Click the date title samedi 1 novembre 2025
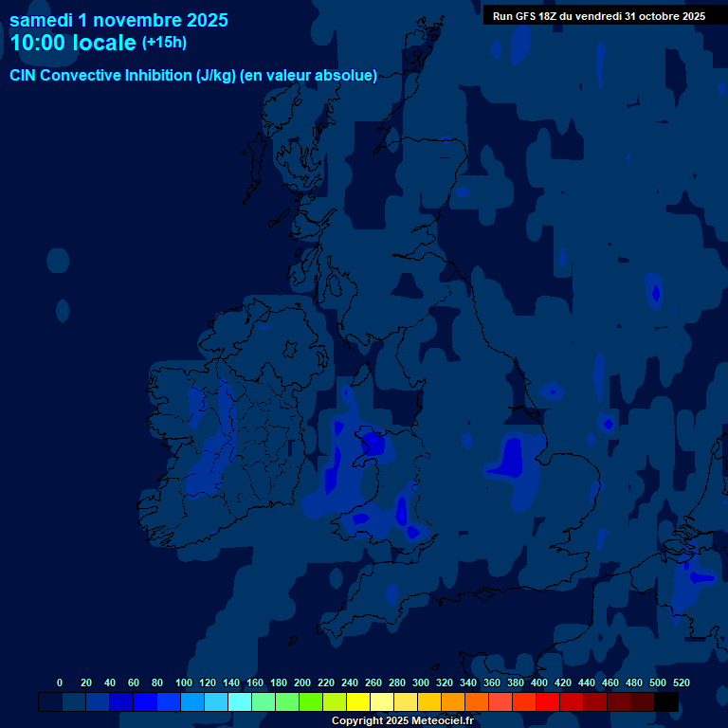728x728 pixels. [x=118, y=19]
